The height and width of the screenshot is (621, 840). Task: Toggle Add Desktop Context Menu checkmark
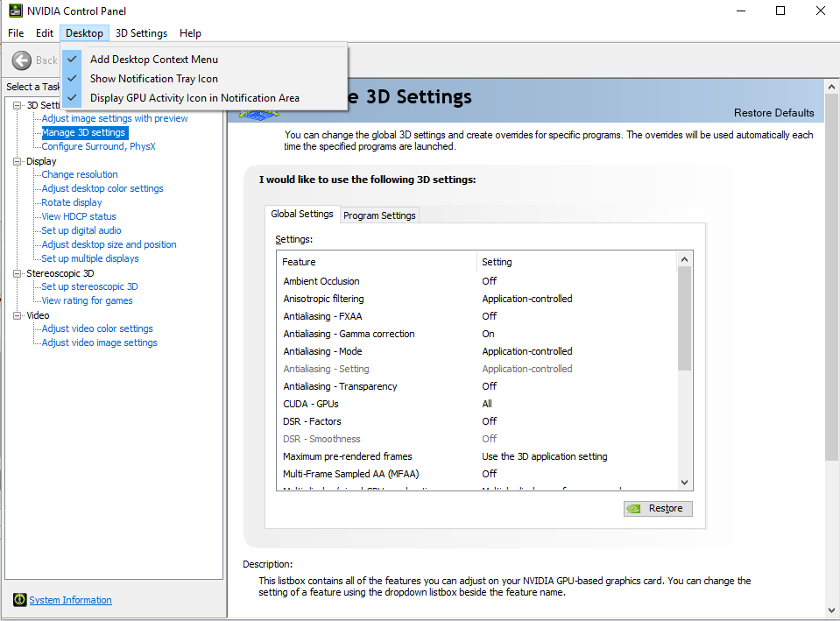click(x=71, y=59)
